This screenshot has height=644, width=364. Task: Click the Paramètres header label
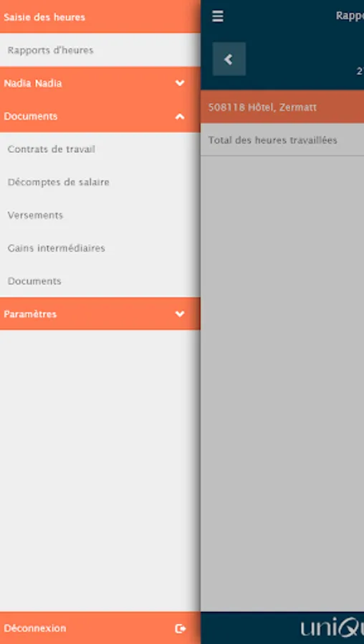(x=30, y=314)
